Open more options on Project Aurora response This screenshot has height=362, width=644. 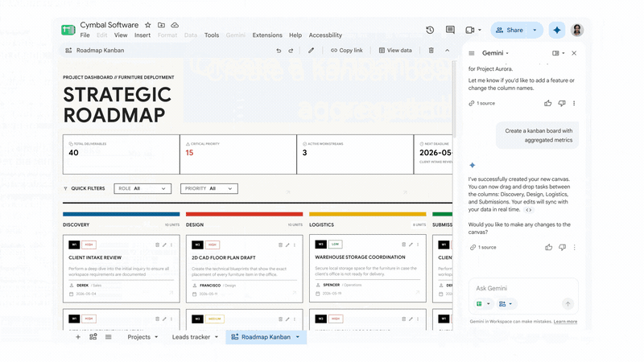574,104
